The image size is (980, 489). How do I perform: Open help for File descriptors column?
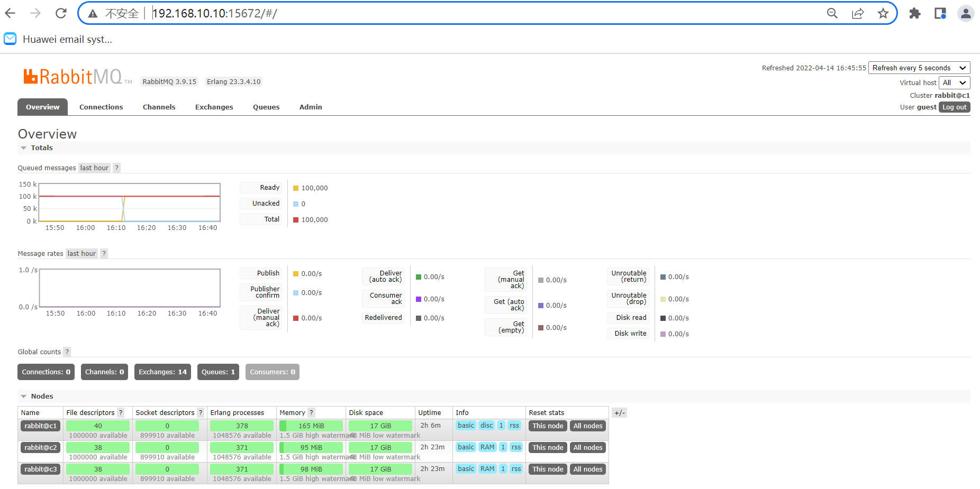pyautogui.click(x=121, y=413)
